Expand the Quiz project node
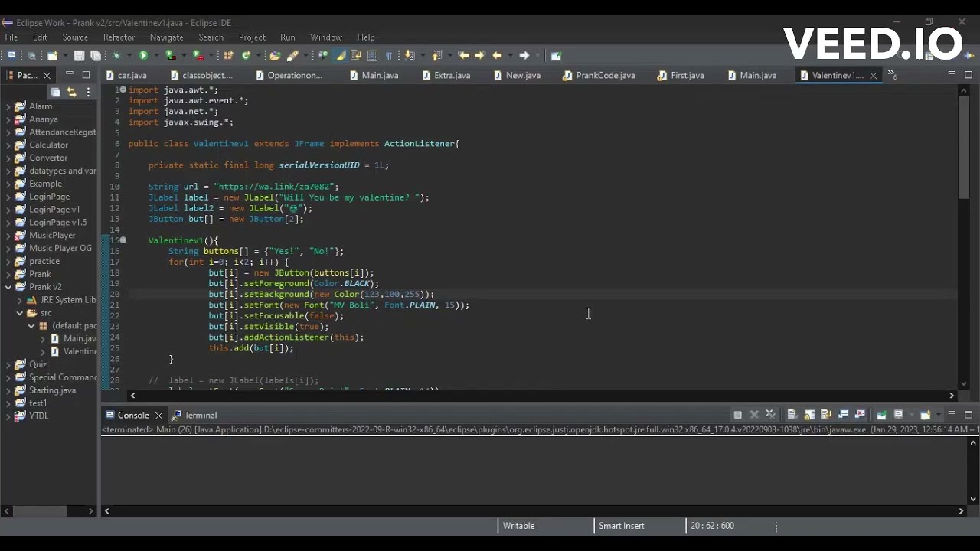Screen dimensions: 980x551 coord(8,365)
